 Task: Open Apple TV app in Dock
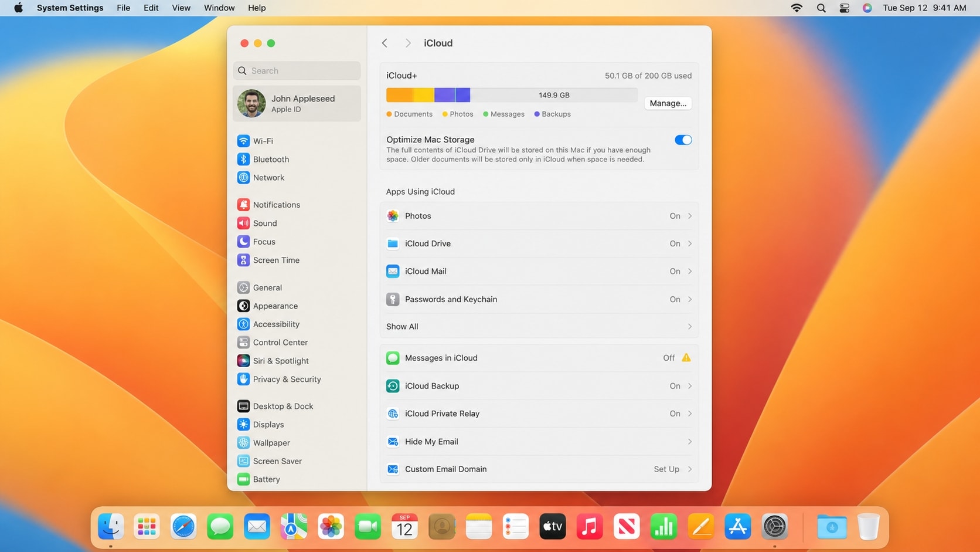pos(553,526)
